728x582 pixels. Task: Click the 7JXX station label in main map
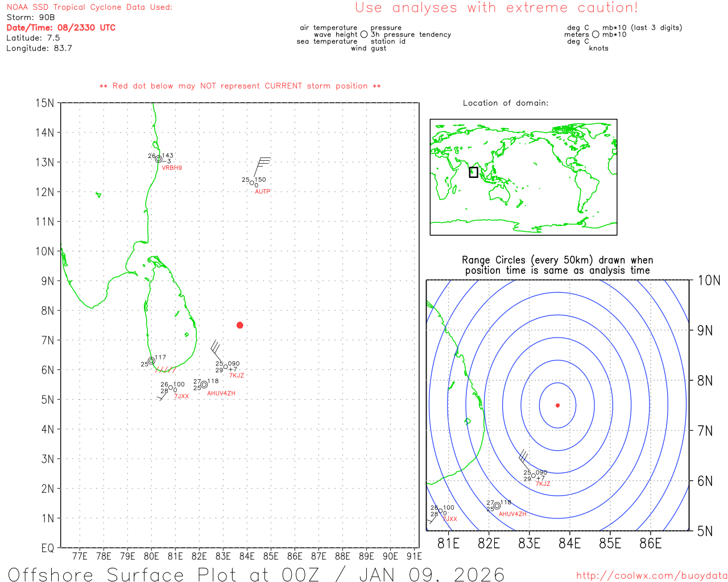tap(181, 397)
